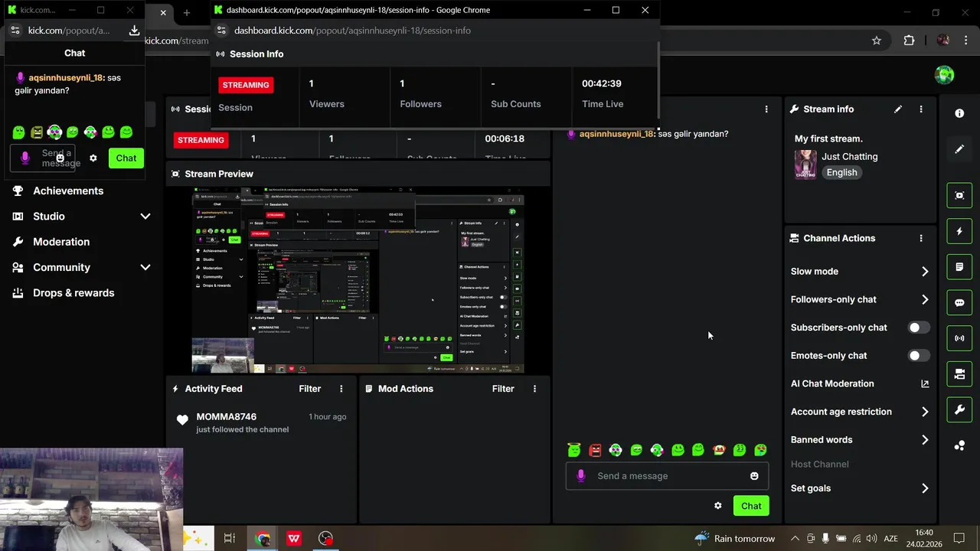Show hidden system tray icons
980x551 pixels.
click(x=794, y=539)
